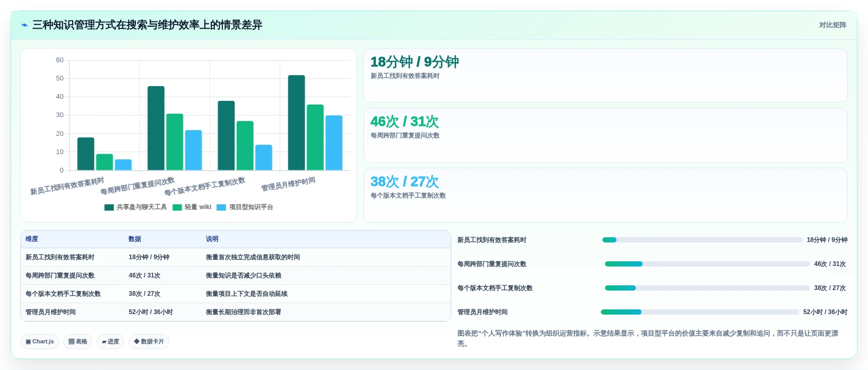This screenshot has height=370, width=868.
Task: Select the 38次 / 27次 data card value
Action: 405,181
